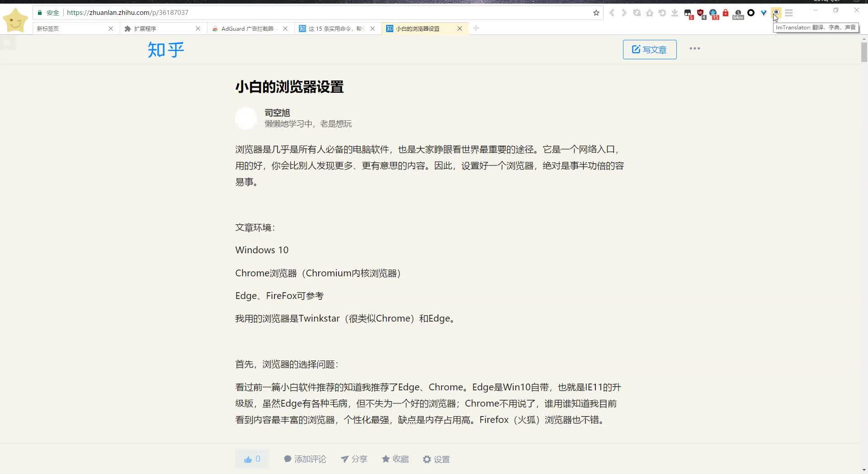Close the 小白的浏览器设置 tab
Image resolution: width=868 pixels, height=474 pixels.
click(460, 28)
